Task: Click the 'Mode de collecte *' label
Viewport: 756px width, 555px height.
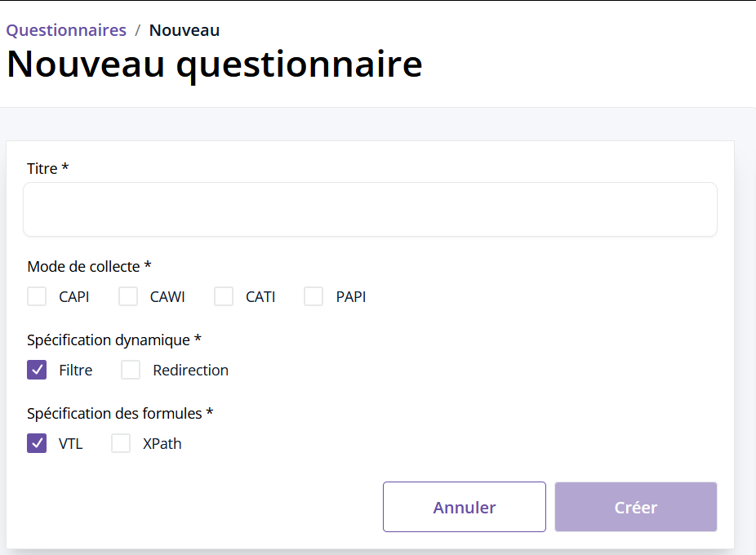Action: click(89, 266)
